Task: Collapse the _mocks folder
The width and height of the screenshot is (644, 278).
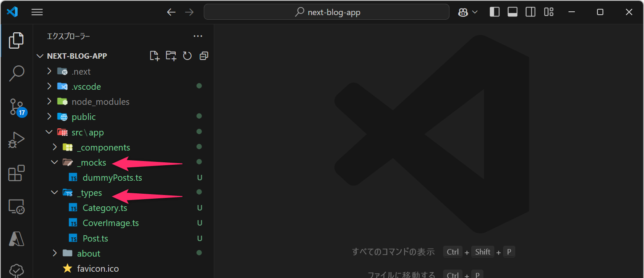Action: point(55,162)
